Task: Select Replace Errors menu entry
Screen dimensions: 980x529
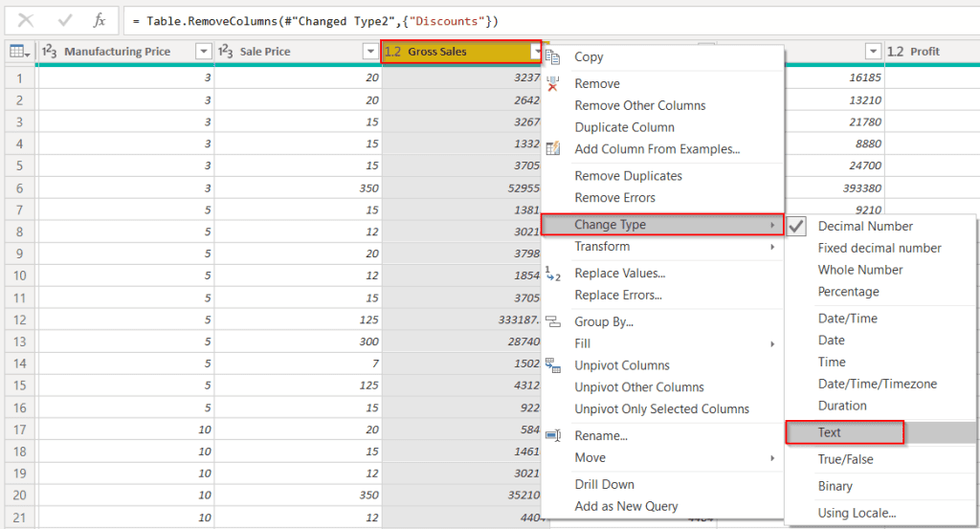Action: tap(618, 296)
